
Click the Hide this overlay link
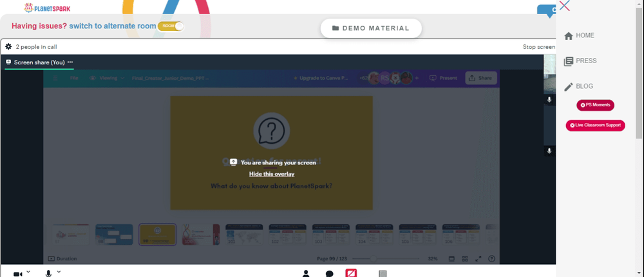[x=272, y=174]
